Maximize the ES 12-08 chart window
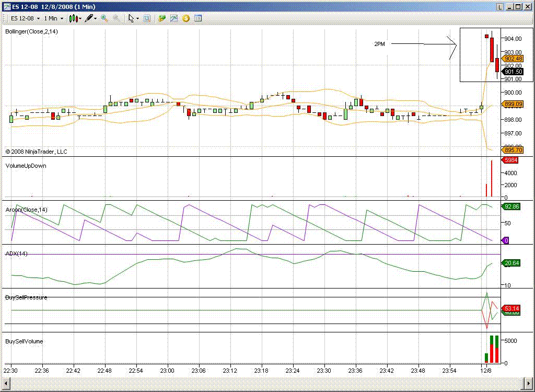Screen dimensions: 535x392 518,7
